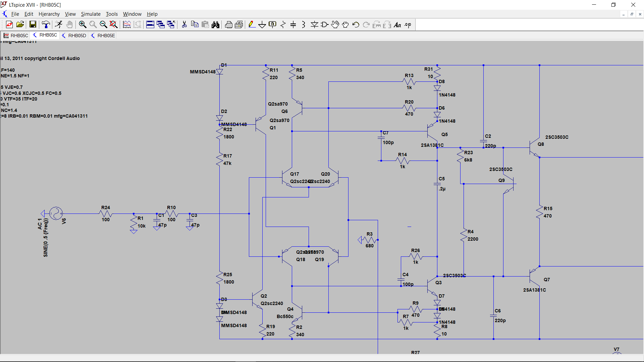This screenshot has height=362, width=644.
Task: Switch to the RHB05D tab
Action: click(x=74, y=36)
